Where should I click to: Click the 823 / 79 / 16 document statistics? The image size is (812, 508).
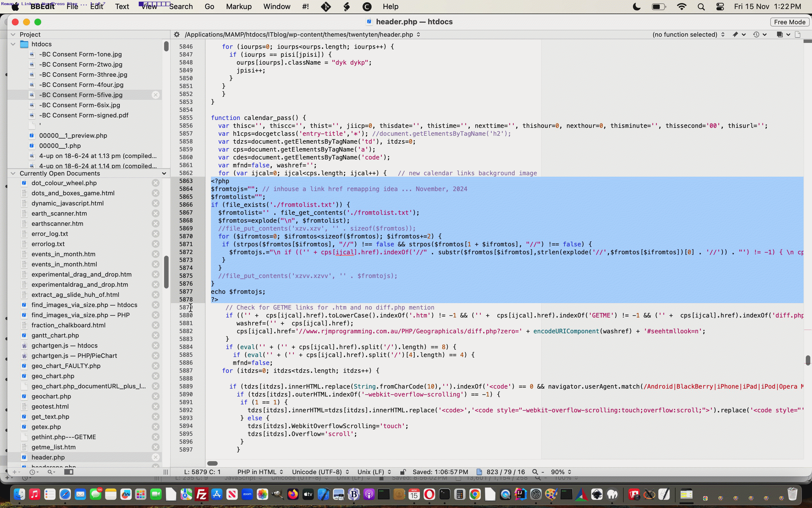(x=505, y=472)
